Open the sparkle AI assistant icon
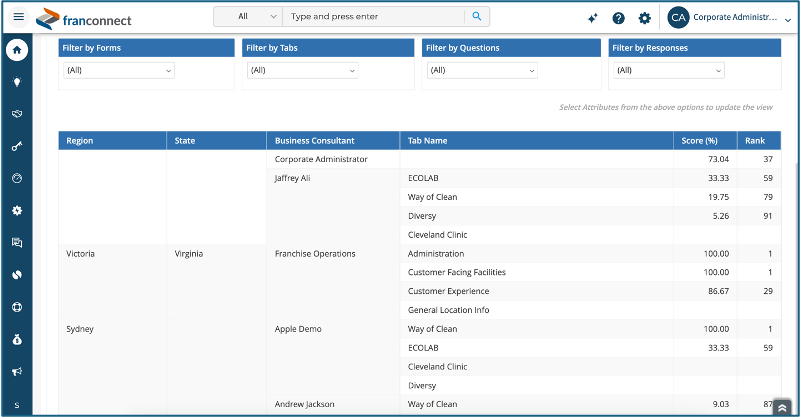This screenshot has height=418, width=800. coord(592,18)
